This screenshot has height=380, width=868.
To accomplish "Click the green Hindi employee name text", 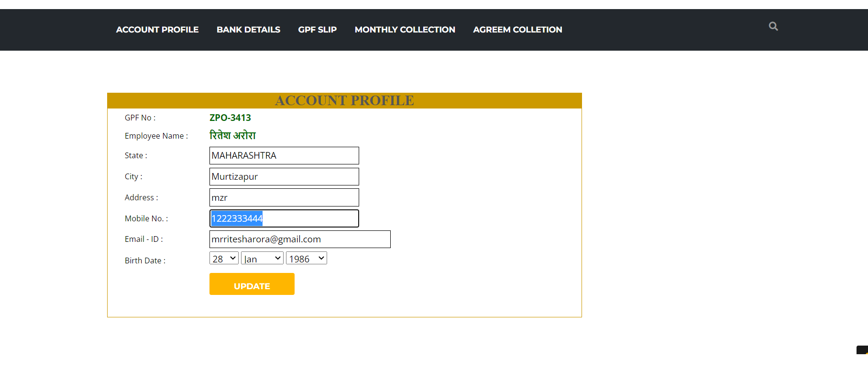I will click(x=232, y=136).
